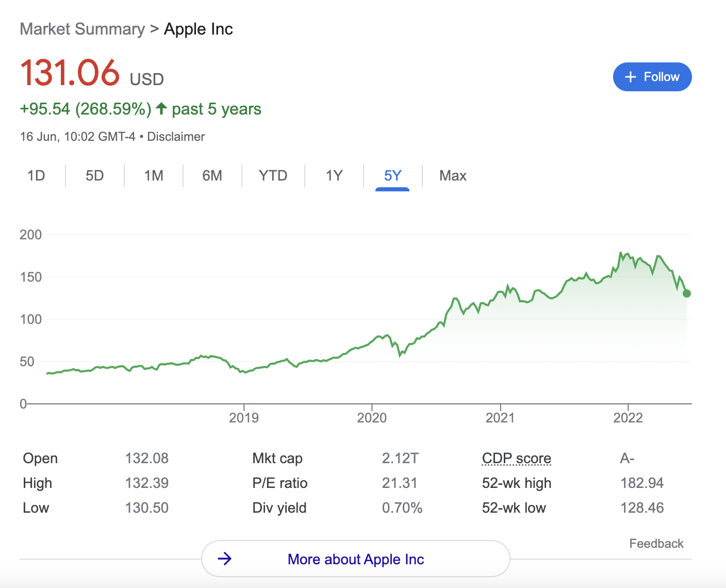Show the YTD chart range

click(x=273, y=176)
